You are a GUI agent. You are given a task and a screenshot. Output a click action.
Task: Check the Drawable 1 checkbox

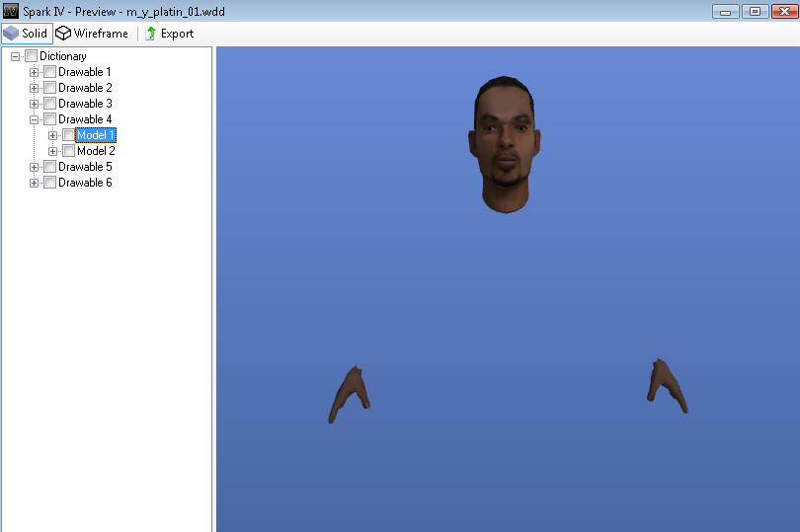pos(49,72)
